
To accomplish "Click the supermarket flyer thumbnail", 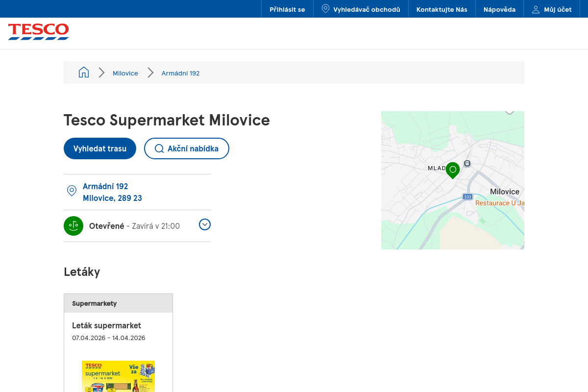I will pyautogui.click(x=118, y=376).
